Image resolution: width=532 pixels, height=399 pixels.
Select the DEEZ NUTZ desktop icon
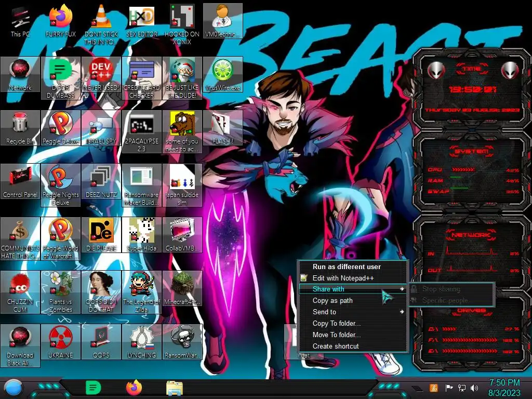coord(101,181)
